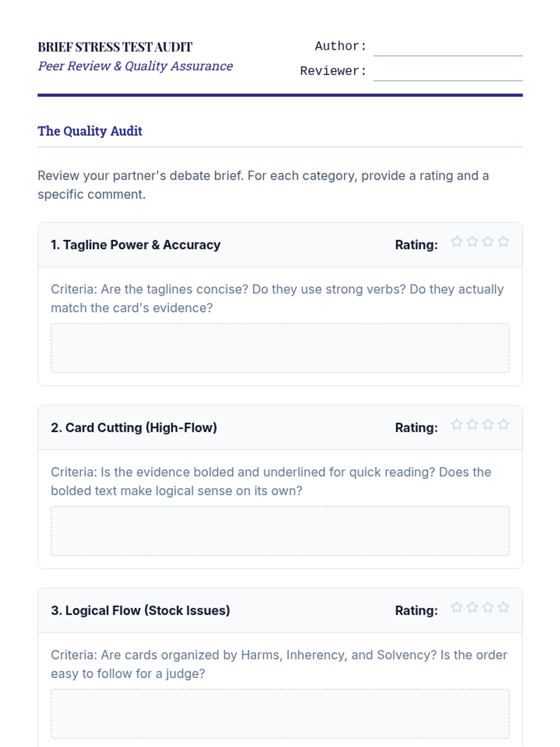Viewport: 560px width, 747px height.
Task: Rate Logical Flow (Stock Issues) three stars
Action: tap(488, 607)
